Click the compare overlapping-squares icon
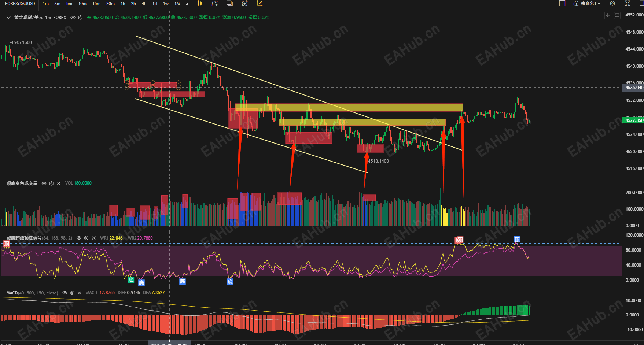644x345 pixels. click(x=230, y=4)
